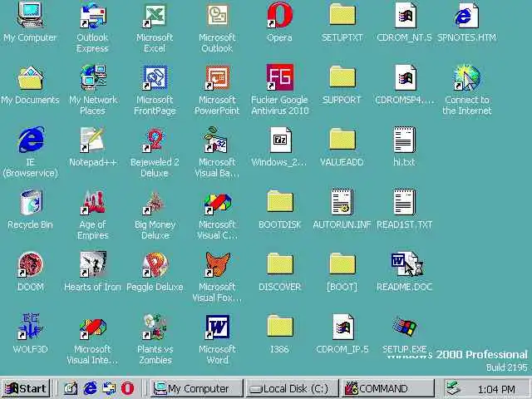
Task: Click the Outlook Express Quick Launch icon
Action: pos(109,388)
